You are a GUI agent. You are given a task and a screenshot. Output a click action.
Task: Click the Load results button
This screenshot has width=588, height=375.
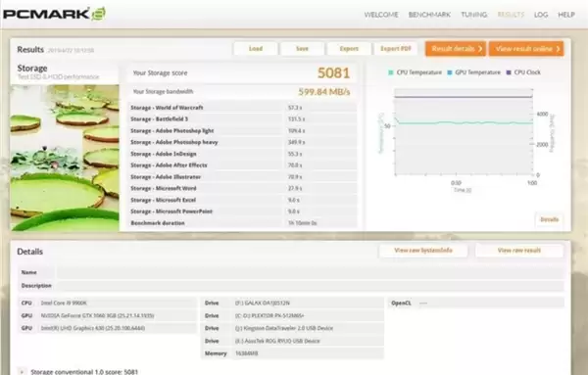tap(256, 49)
